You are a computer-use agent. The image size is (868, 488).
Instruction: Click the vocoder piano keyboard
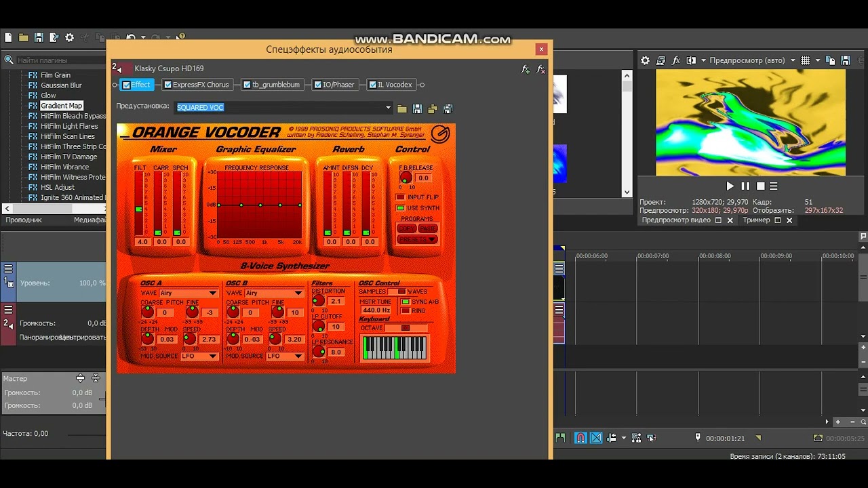(x=395, y=348)
